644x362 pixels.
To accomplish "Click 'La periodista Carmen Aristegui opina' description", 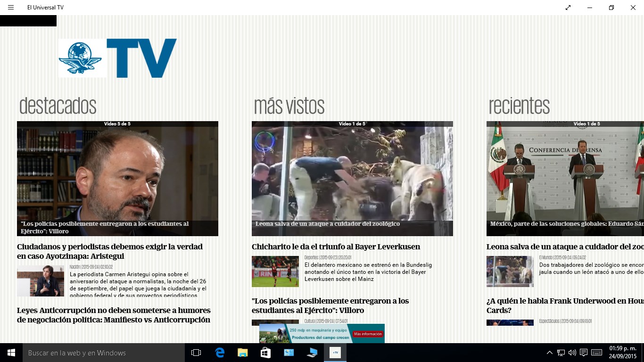I will click(138, 284).
